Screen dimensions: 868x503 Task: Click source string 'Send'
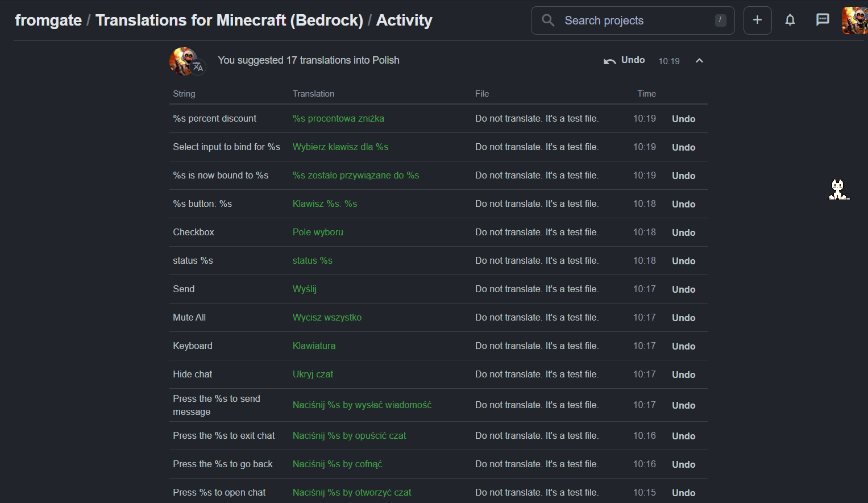184,289
